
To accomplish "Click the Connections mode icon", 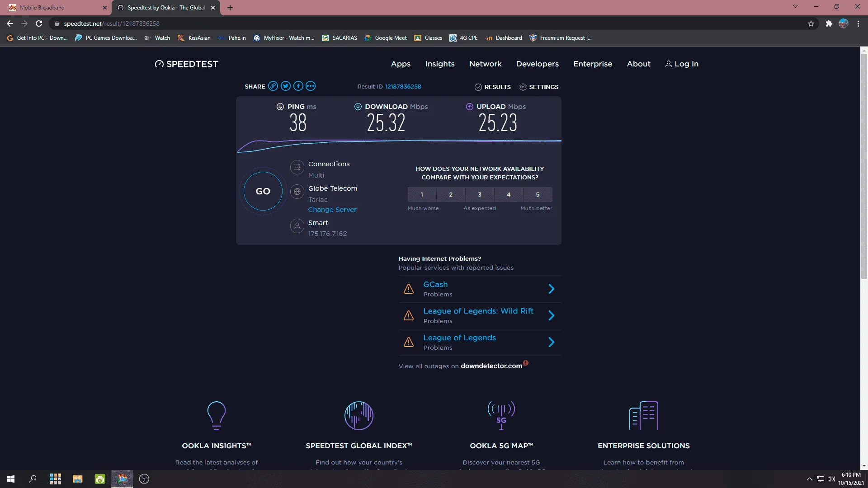I will 297,168.
